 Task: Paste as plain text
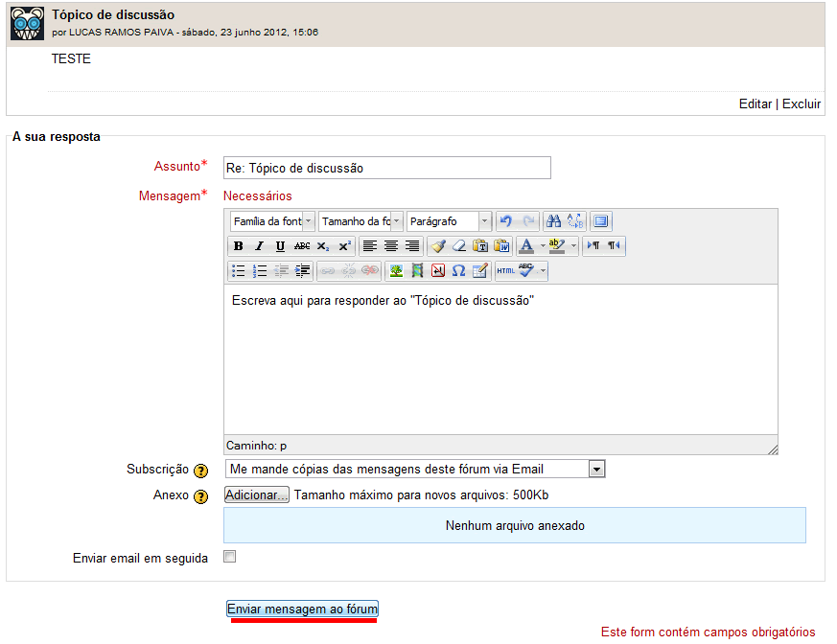coord(480,246)
